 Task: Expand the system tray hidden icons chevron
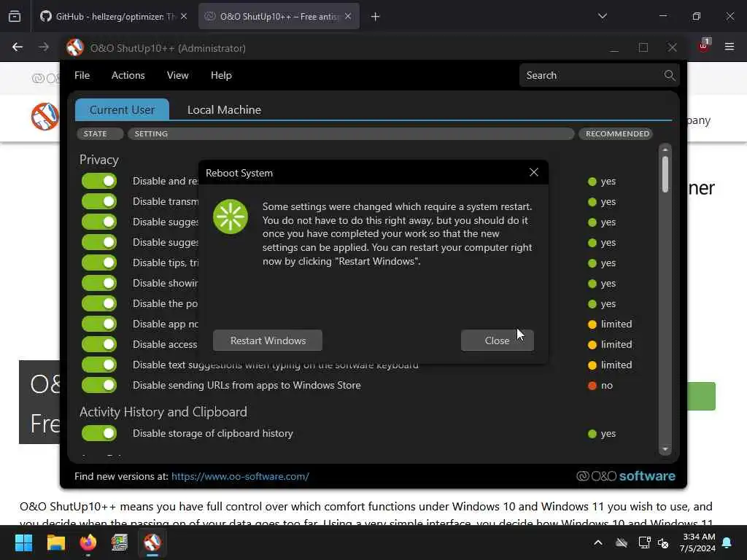[598, 542]
